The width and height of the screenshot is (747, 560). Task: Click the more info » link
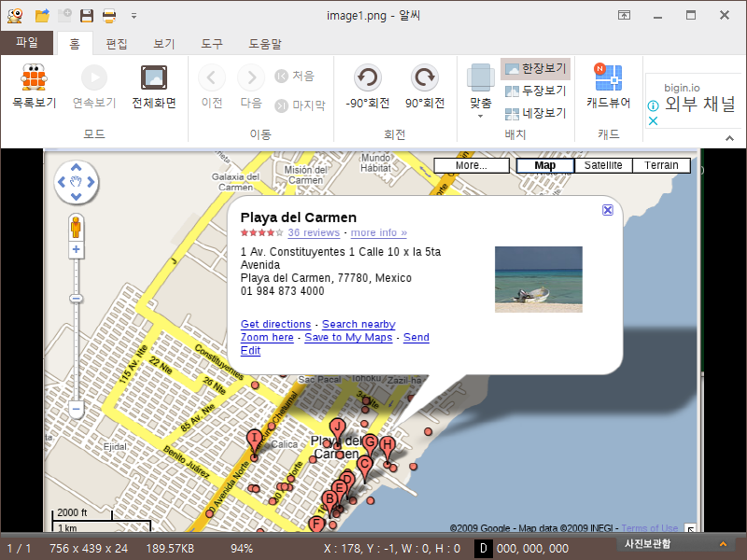(379, 232)
